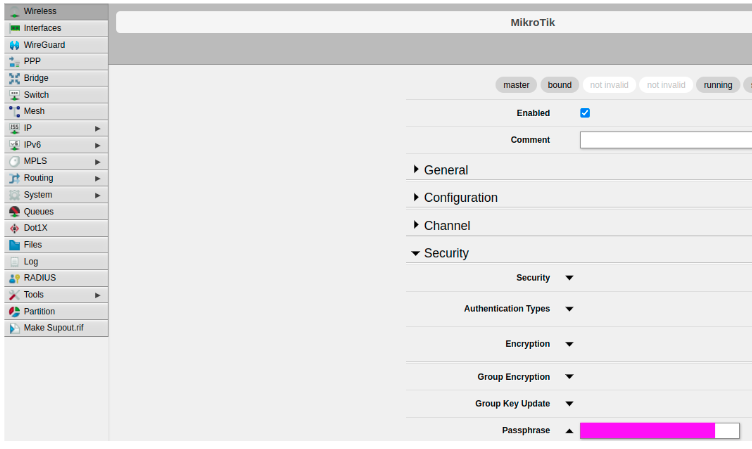Click into the Comment text field
The image size is (752, 449).
pos(665,140)
